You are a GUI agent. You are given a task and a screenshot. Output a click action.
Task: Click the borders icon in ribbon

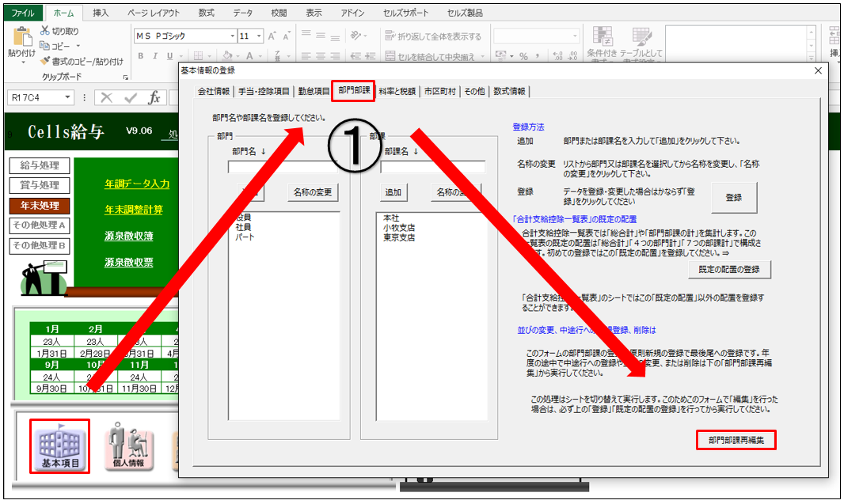click(198, 56)
